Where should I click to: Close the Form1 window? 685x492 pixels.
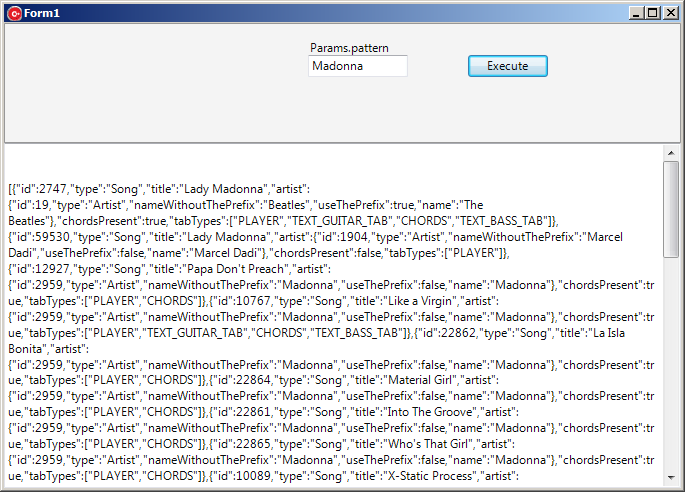point(670,13)
